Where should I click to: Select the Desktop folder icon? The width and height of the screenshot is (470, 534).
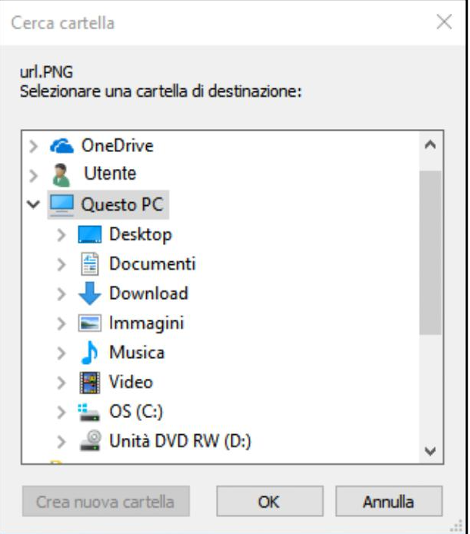(90, 234)
